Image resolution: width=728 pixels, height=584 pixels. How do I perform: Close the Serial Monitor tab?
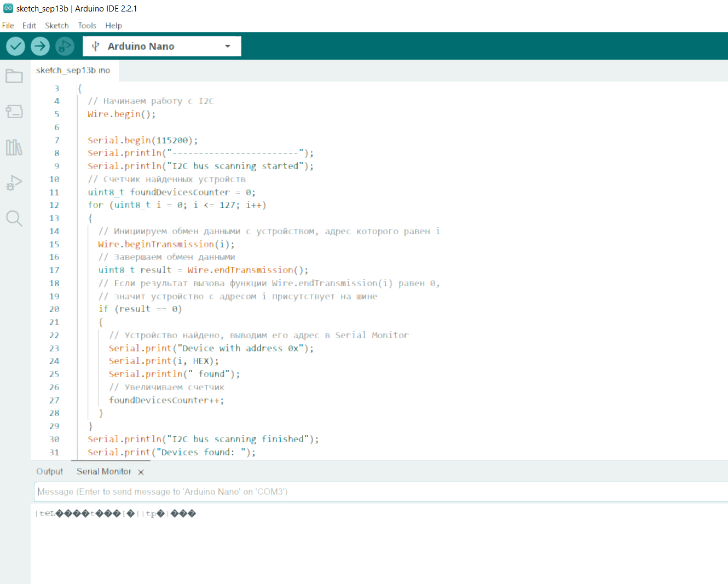(x=141, y=472)
